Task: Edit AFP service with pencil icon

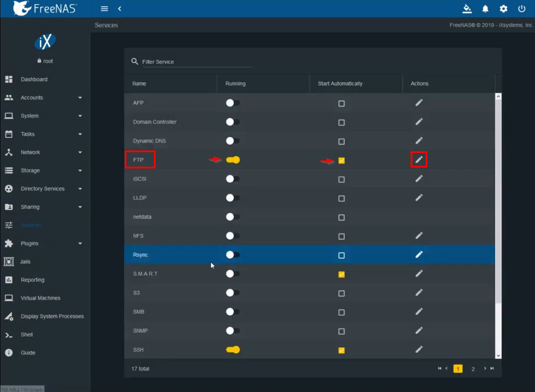Action: (419, 103)
